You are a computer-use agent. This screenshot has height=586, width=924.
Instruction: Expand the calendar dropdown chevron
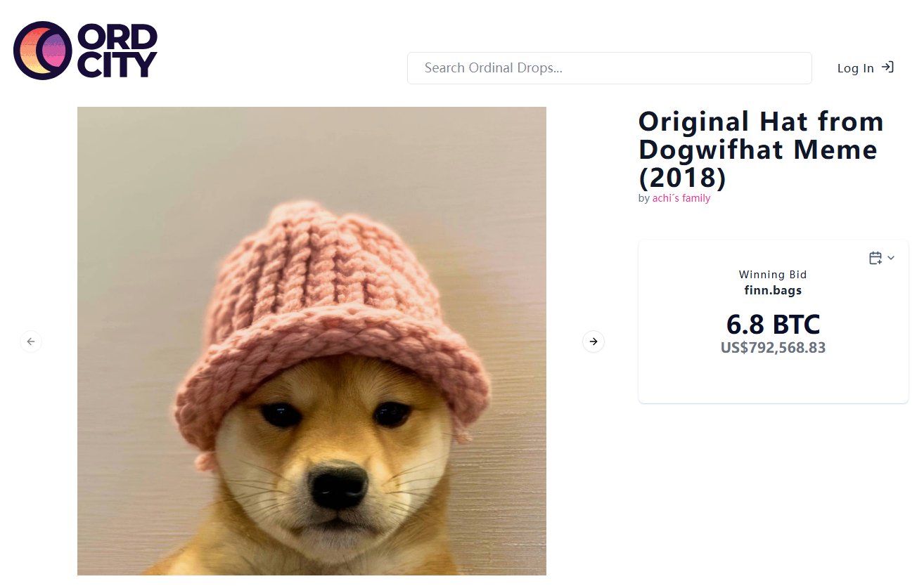(891, 258)
